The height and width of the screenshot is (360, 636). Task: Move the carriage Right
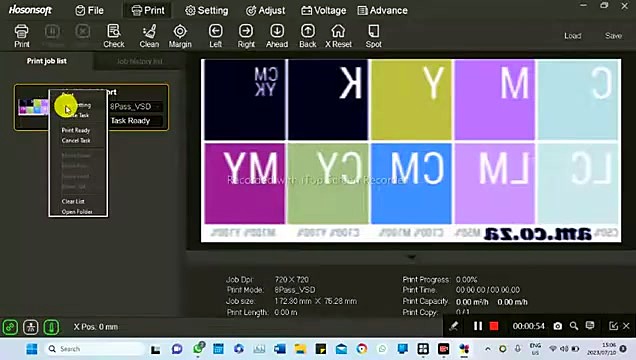pyautogui.click(x=246, y=36)
